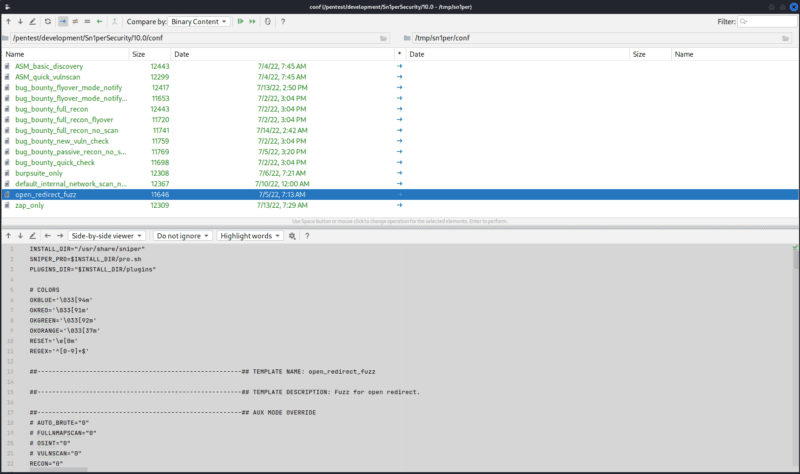Viewport: 800px width, 474px height.
Task: Change copy operation arrow for ASM_basic_discovery
Action: [x=399, y=66]
